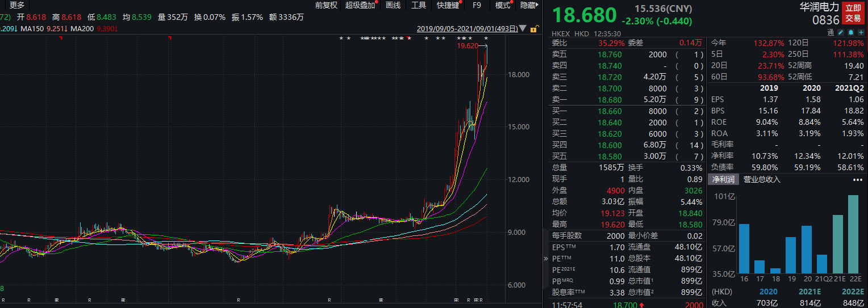The height and width of the screenshot is (308, 868).
Task: Click the 卖五 ask price 18.760
Action: (610, 54)
